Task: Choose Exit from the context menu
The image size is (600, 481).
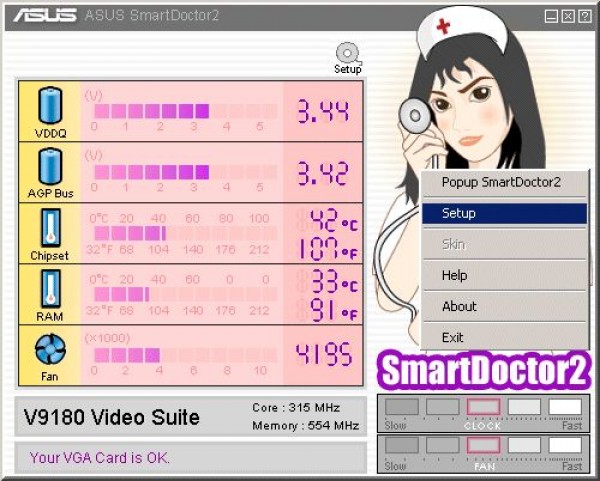Action: click(x=504, y=338)
